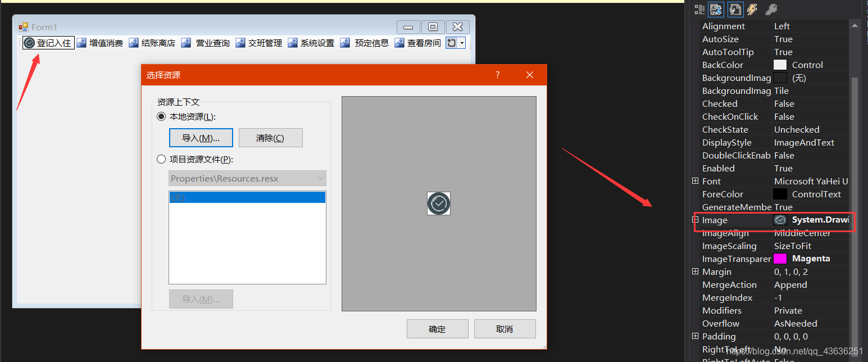Click the 查看房间 toolstrip item
Image resolution: width=868 pixels, height=362 pixels.
pos(418,43)
